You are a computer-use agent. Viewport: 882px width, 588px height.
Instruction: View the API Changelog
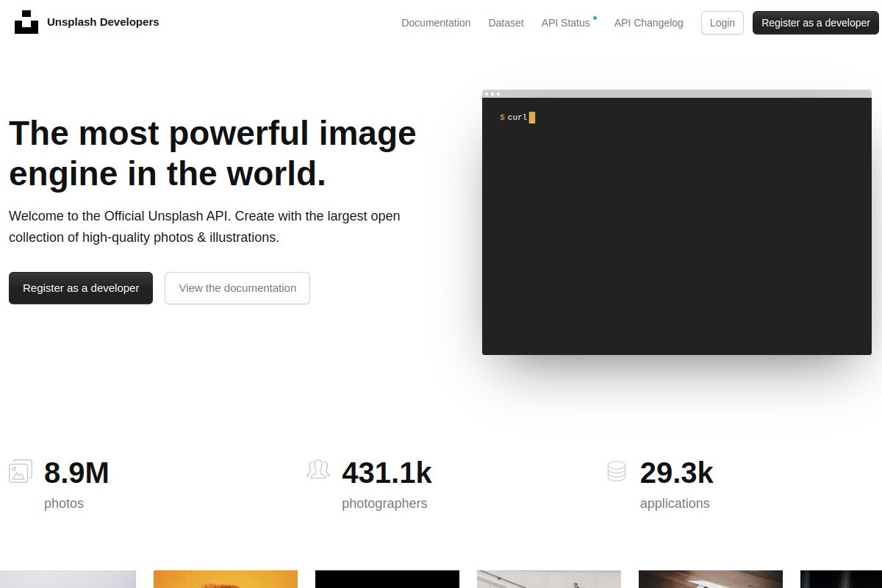pyautogui.click(x=649, y=23)
